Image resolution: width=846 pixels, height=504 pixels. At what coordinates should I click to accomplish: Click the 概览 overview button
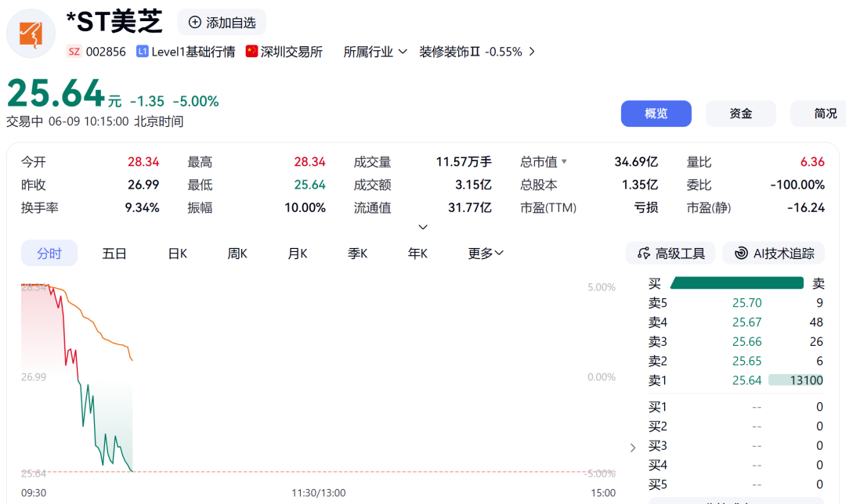(656, 113)
